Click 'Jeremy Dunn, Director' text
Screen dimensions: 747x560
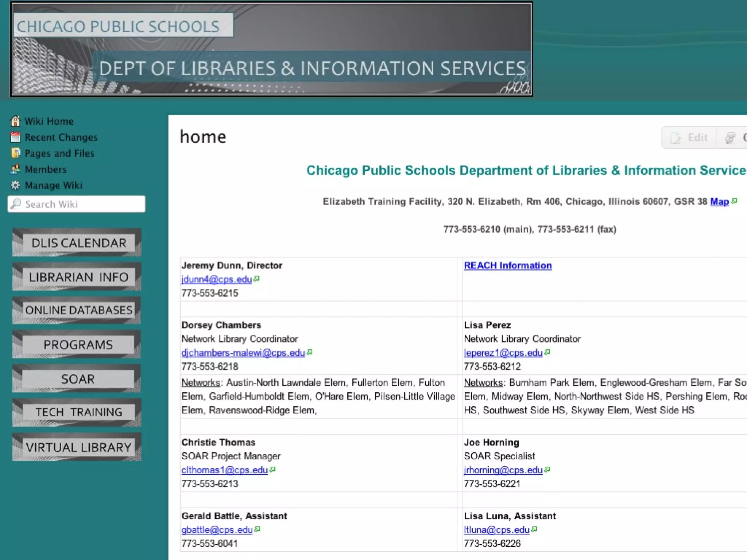coord(232,265)
